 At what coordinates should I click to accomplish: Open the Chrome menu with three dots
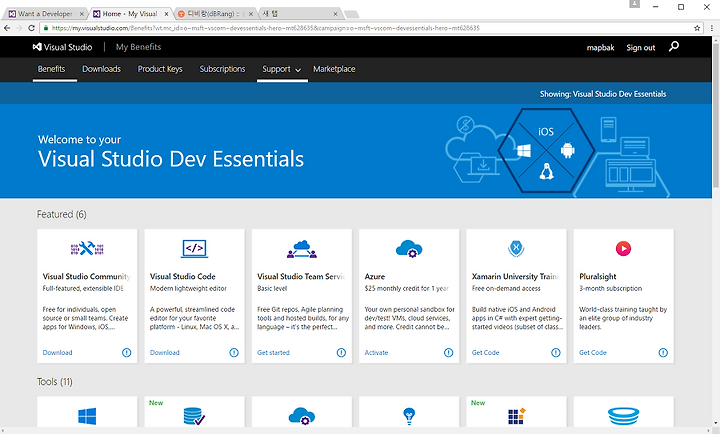(712, 28)
